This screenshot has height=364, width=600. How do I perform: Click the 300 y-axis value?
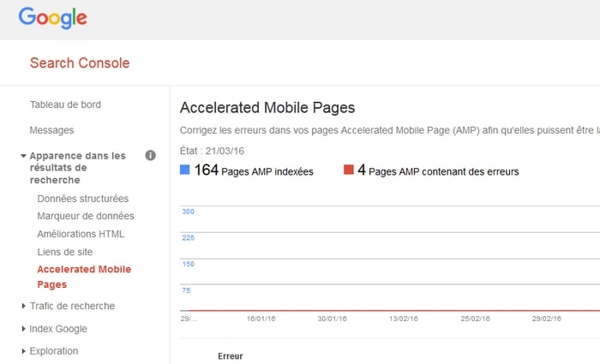(188, 212)
